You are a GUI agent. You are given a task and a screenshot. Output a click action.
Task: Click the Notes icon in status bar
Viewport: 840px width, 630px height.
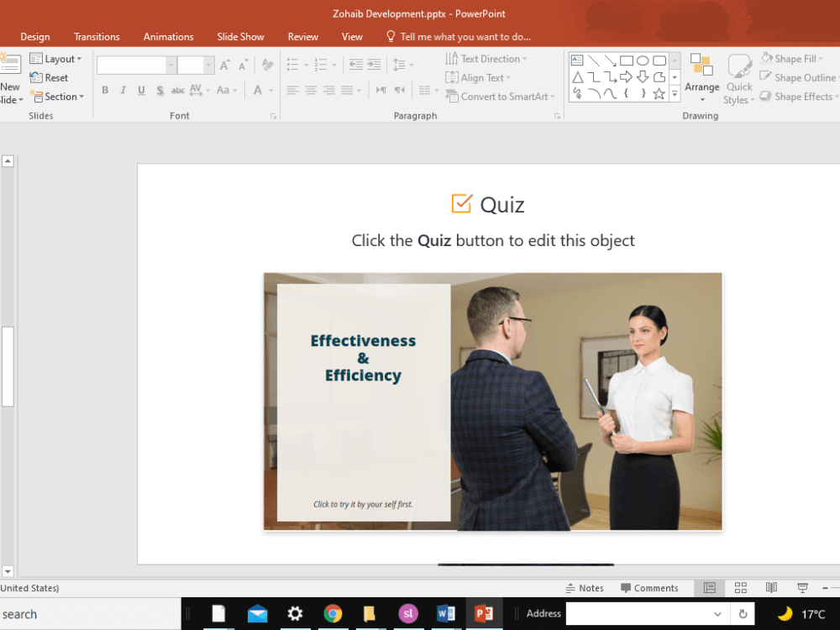(x=585, y=588)
